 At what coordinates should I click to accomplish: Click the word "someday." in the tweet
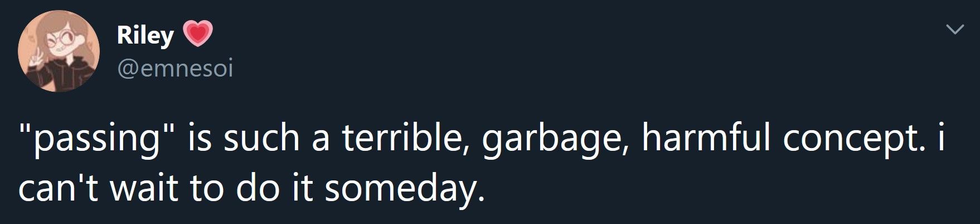click(401, 190)
